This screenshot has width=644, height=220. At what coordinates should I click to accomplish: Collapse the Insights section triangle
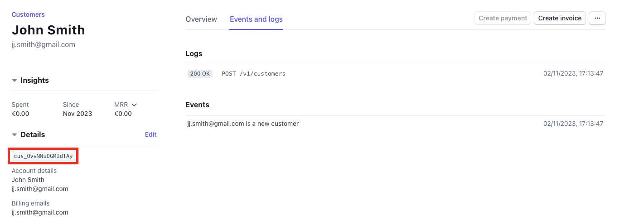point(15,81)
